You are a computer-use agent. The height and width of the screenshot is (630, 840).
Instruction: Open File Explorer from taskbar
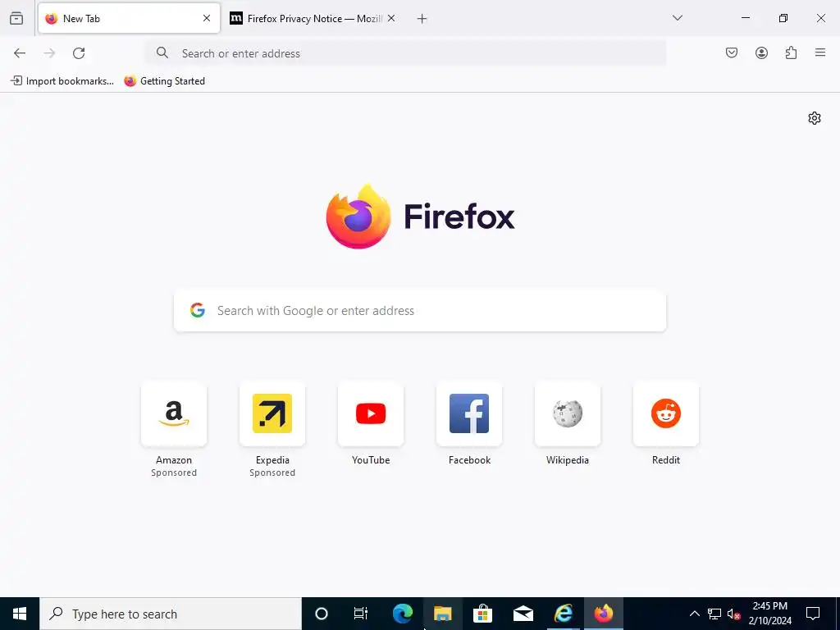pyautogui.click(x=442, y=614)
